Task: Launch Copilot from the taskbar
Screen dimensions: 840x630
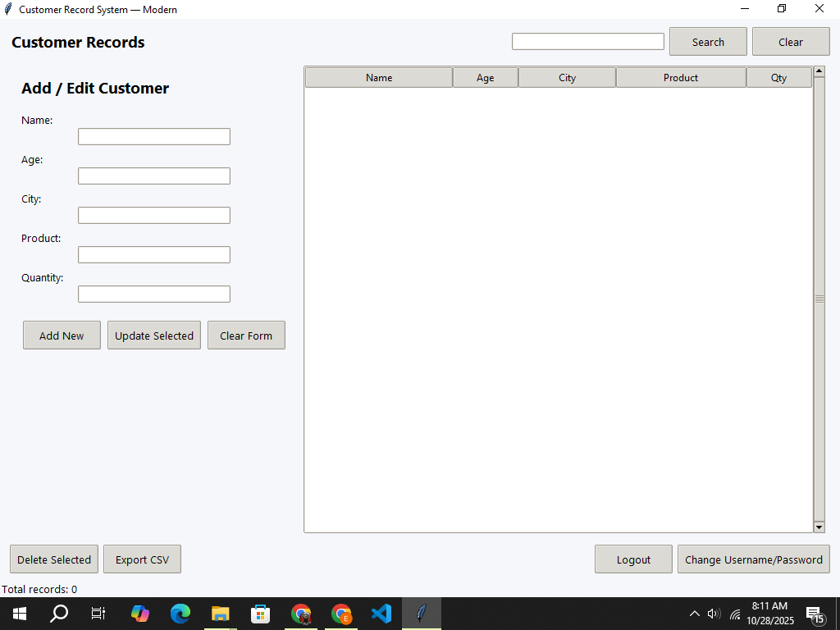Action: [139, 614]
